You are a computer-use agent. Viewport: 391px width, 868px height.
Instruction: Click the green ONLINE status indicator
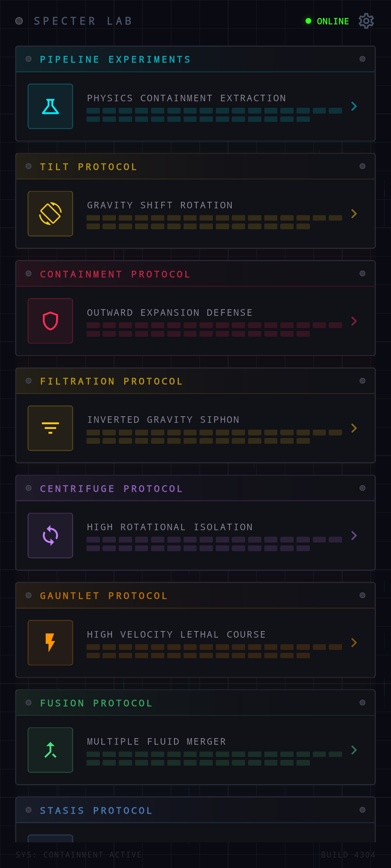[x=328, y=21]
